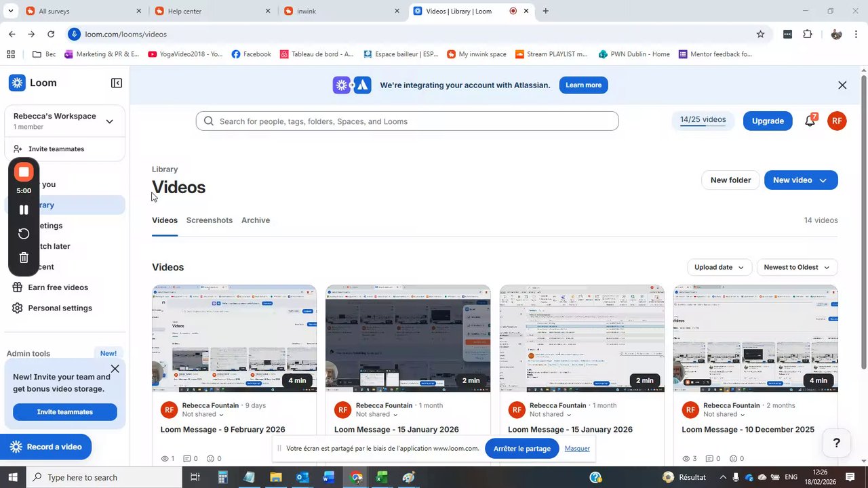Open the Newest to Oldest order dropdown
Viewport: 868px width, 488px height.
tap(797, 267)
